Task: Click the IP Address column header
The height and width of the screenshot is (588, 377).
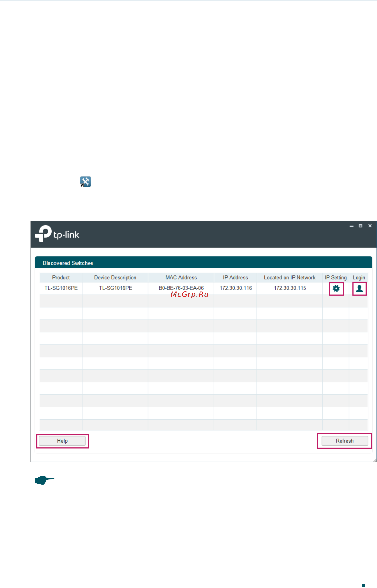Action: 235,278
